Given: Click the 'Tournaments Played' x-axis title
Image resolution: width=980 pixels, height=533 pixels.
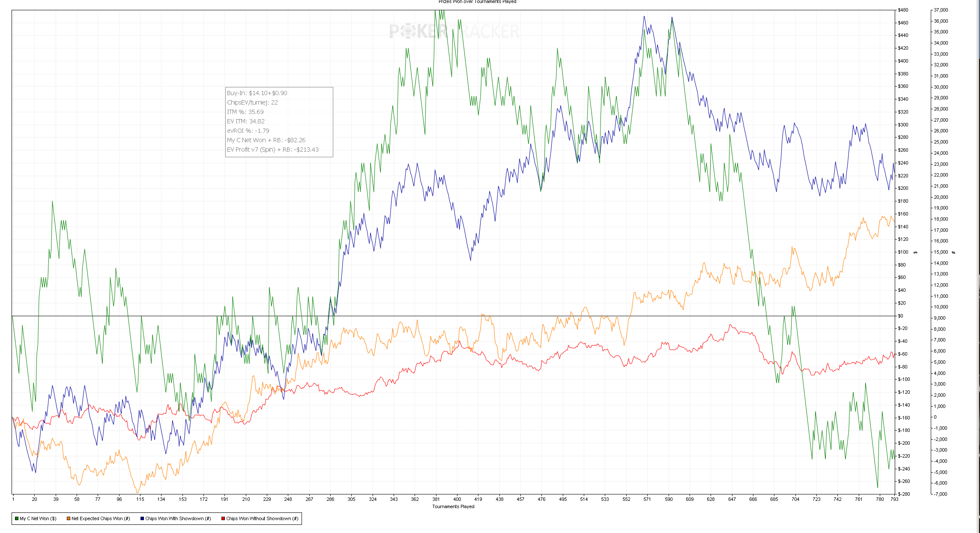Looking at the screenshot, I should coord(453,506).
